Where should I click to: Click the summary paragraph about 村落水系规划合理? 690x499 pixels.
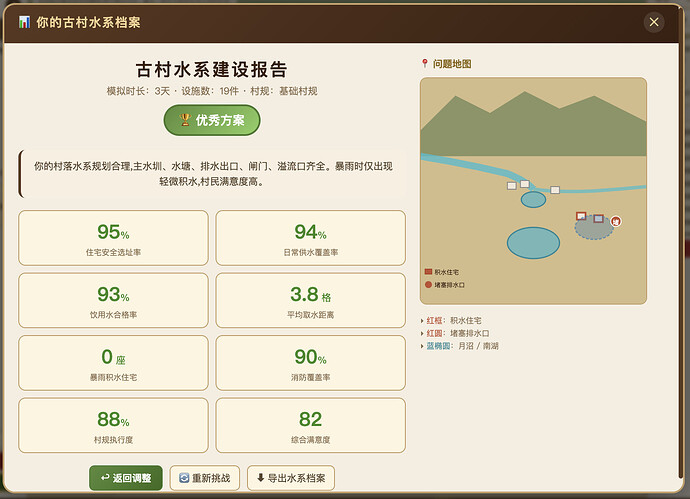(213, 174)
